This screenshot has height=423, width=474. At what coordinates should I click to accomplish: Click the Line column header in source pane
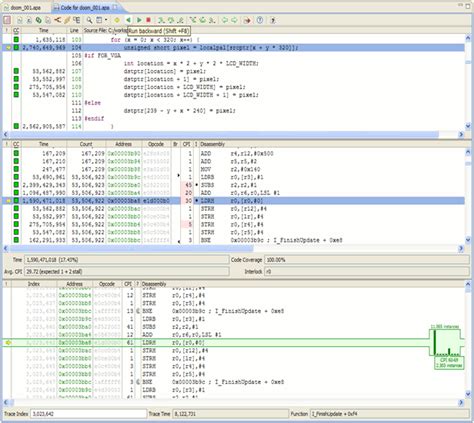pyautogui.click(x=74, y=30)
